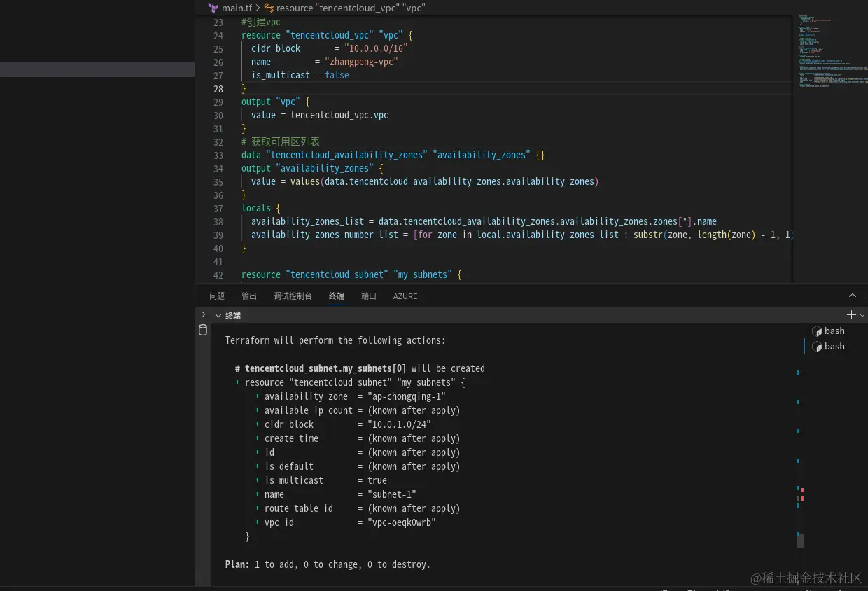Select the bash terminal marked with the blue bar
Viewport: 868px width, 591px height.
(x=836, y=347)
